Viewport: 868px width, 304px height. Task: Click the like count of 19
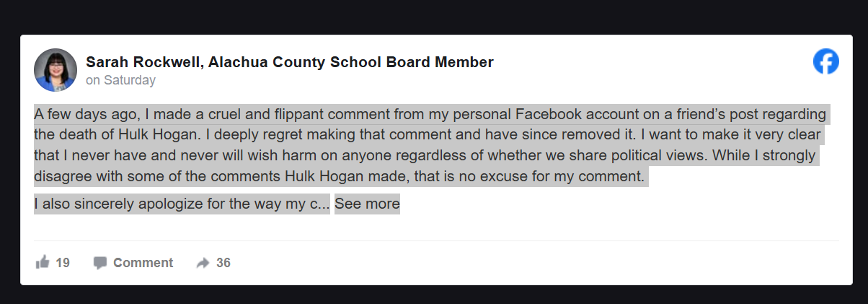pos(63,263)
